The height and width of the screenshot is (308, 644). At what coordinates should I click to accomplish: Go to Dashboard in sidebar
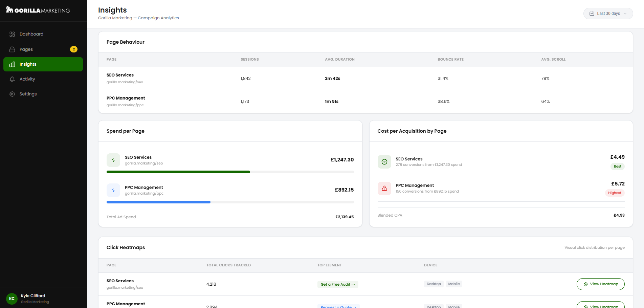click(43, 34)
